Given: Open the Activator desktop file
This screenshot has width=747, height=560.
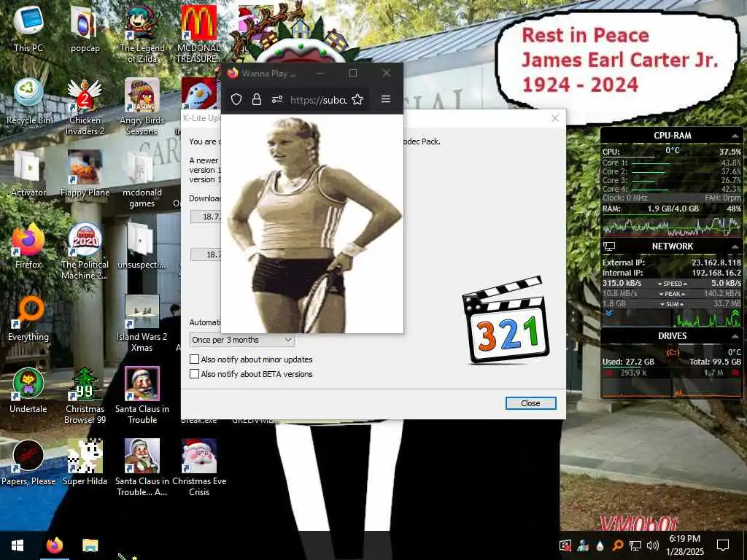Looking at the screenshot, I should coord(28,174).
